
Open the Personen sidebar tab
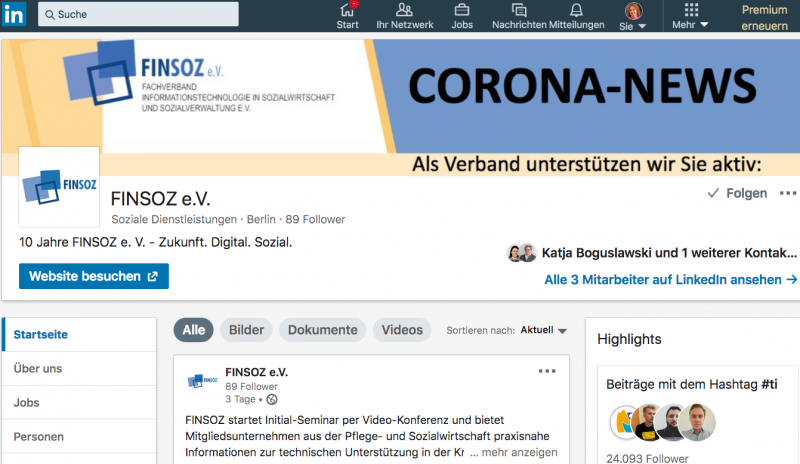(x=39, y=437)
